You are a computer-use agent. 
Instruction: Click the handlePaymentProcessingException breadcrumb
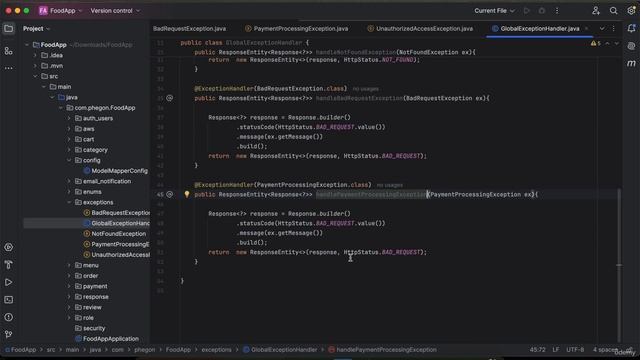coord(382,350)
